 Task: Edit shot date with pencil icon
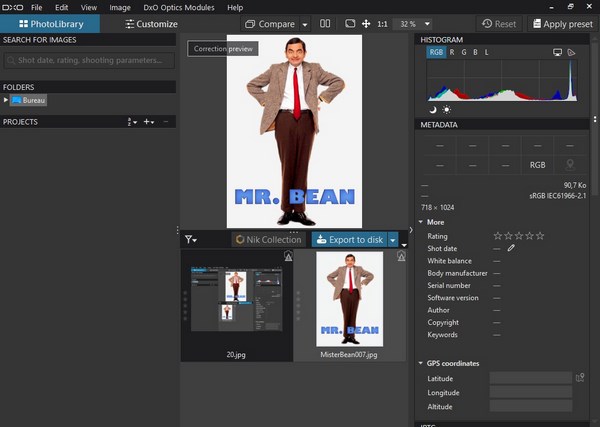(x=511, y=248)
